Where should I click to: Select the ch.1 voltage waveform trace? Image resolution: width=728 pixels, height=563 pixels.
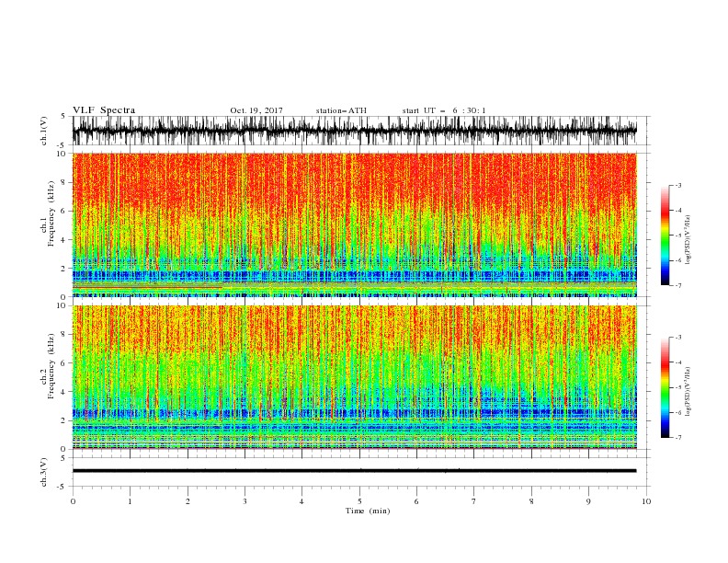click(354, 131)
